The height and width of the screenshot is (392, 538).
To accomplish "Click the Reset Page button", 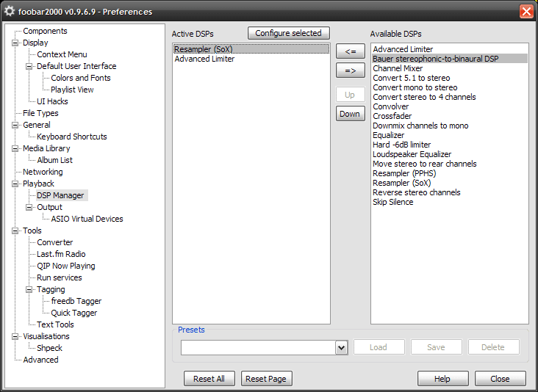I will pyautogui.click(x=266, y=379).
